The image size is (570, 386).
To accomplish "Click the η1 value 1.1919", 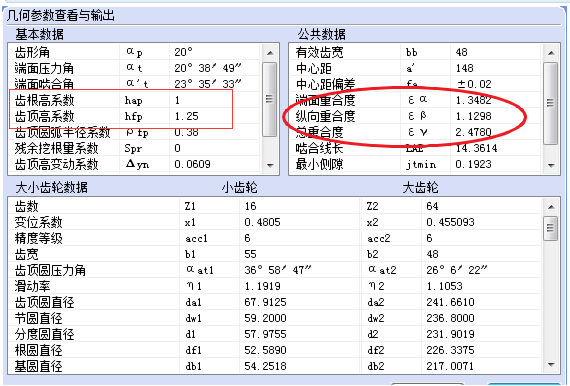I will [262, 286].
